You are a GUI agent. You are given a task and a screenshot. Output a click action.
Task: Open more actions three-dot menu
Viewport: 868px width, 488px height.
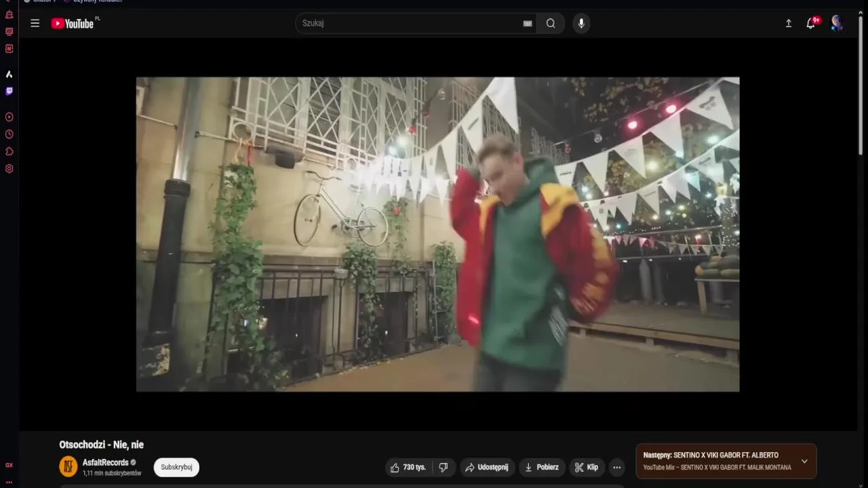click(616, 467)
